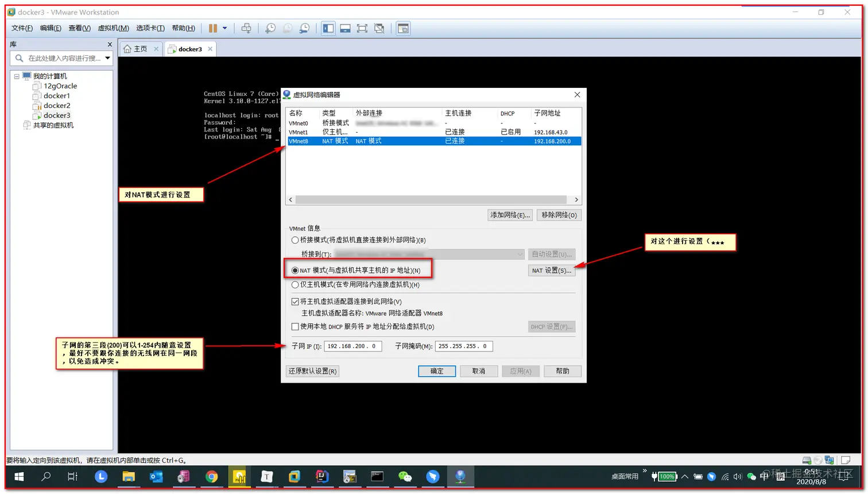Select the 桥接模式 radio button

(295, 240)
